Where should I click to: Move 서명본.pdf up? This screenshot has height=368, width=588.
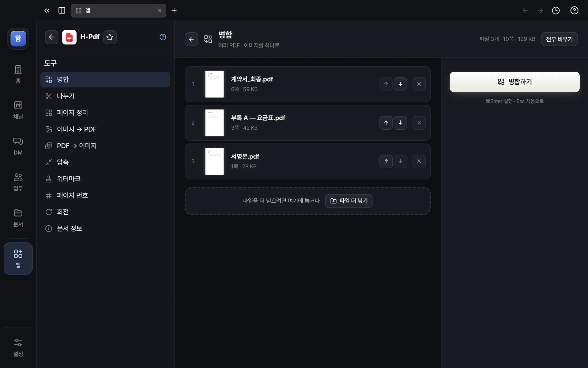click(386, 161)
